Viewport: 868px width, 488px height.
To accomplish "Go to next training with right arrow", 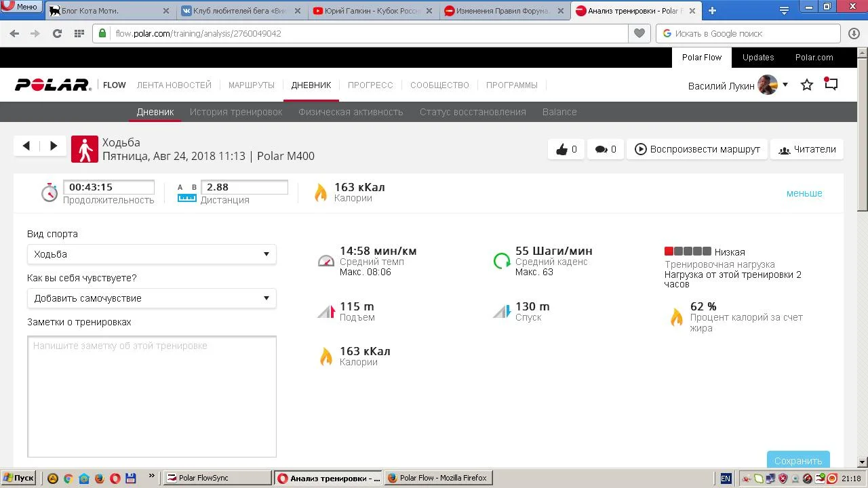I will (x=54, y=146).
